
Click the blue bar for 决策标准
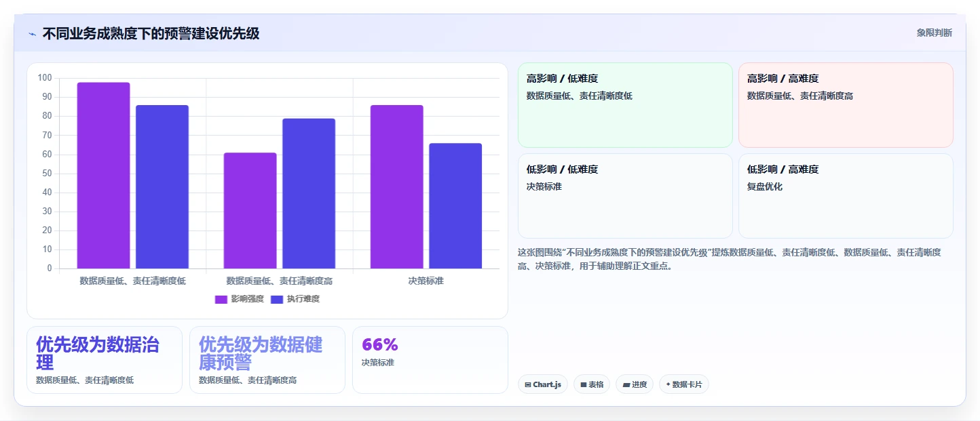point(455,206)
